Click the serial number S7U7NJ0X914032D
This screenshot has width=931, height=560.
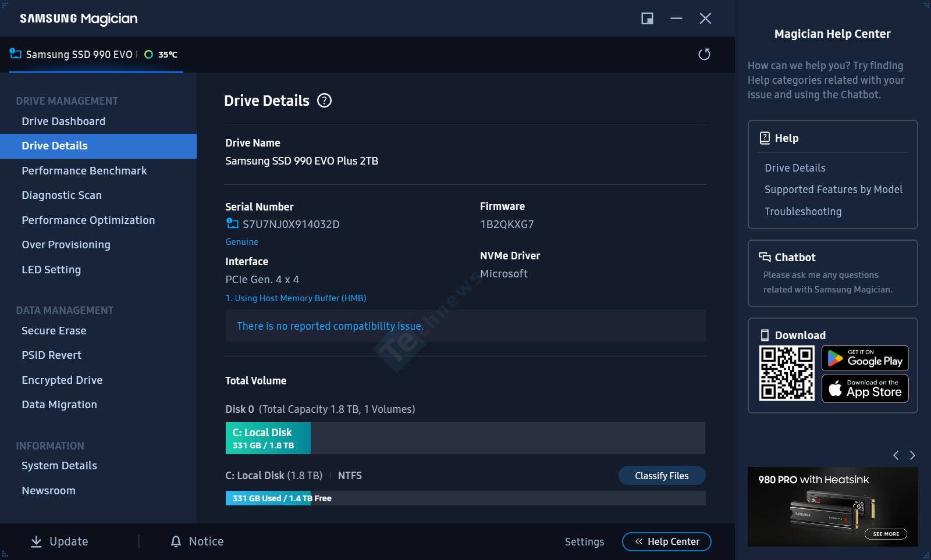tap(291, 224)
